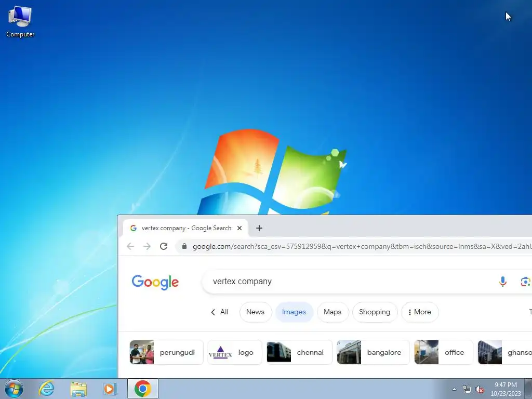Image resolution: width=532 pixels, height=399 pixels.
Task: Go back in Chrome history
Action: click(x=130, y=246)
